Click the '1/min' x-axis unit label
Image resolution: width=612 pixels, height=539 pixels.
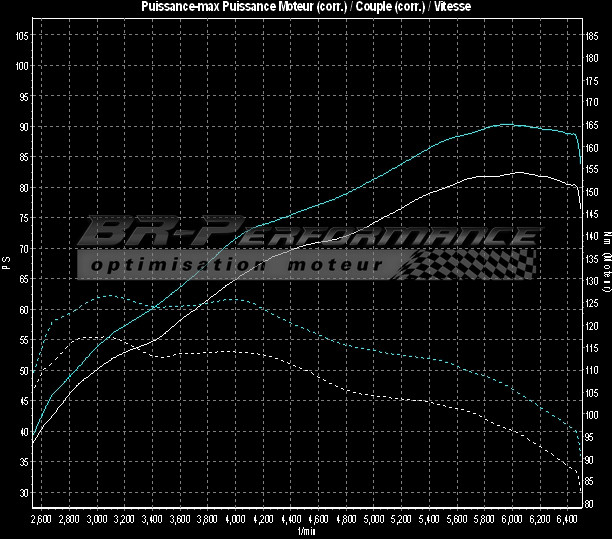click(x=306, y=531)
